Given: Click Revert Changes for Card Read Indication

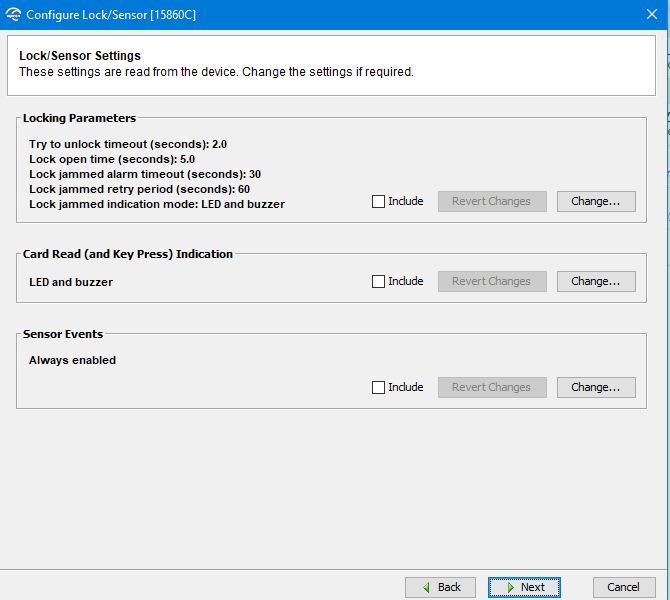Looking at the screenshot, I should (491, 281).
